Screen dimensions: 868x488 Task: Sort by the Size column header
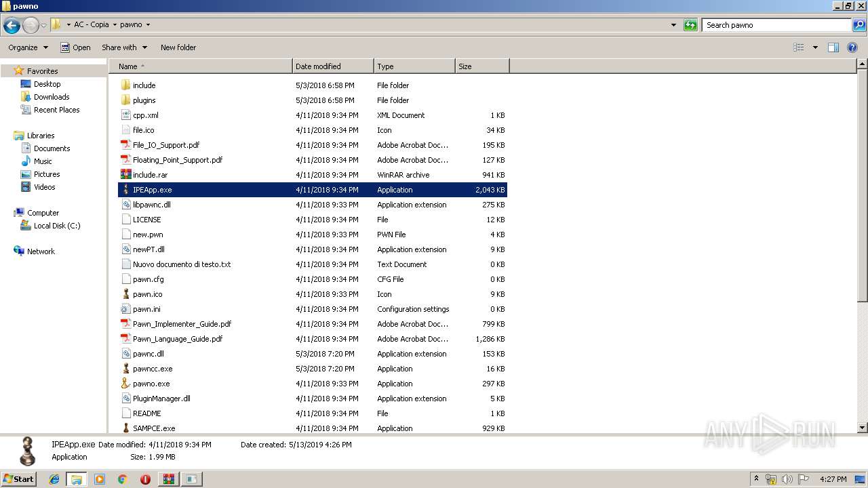[482, 66]
